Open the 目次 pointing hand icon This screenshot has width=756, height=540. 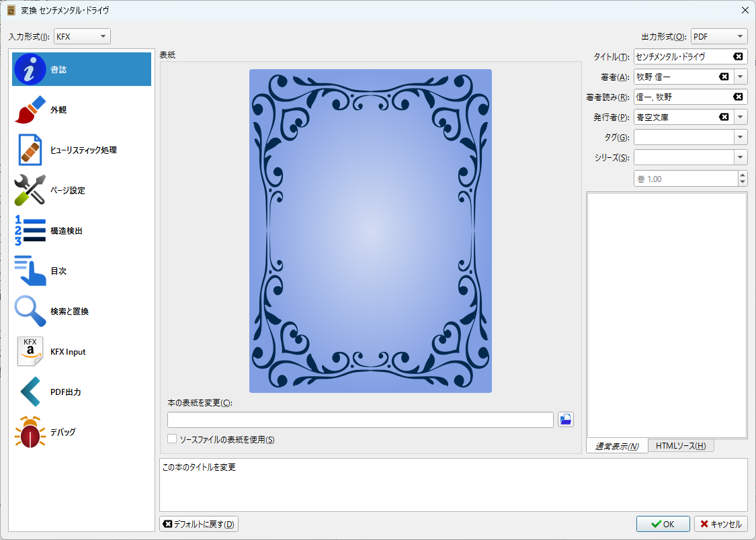point(30,271)
